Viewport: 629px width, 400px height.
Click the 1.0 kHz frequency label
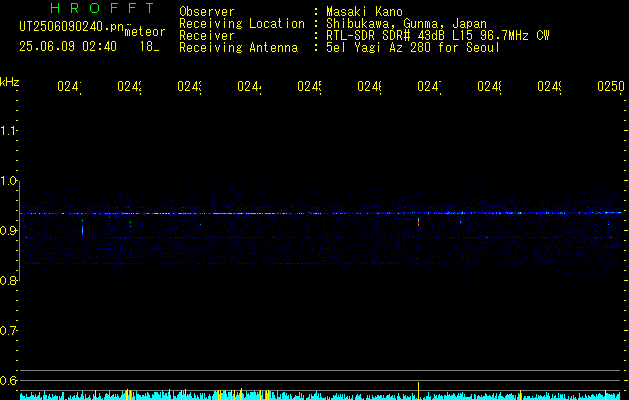point(8,181)
